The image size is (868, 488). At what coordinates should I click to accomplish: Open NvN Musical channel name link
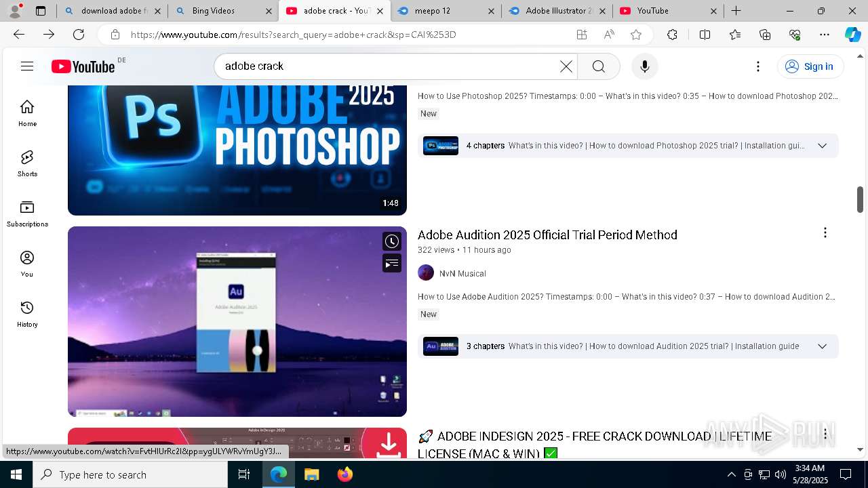[x=462, y=274]
